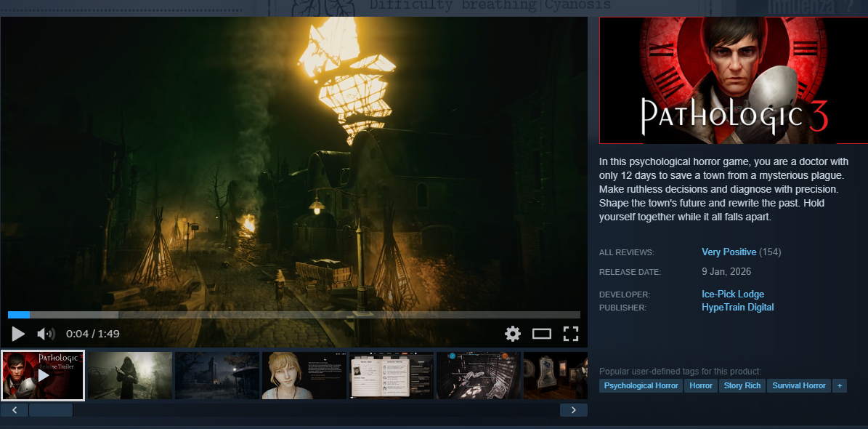Click the Pathologic 3 header image
This screenshot has width=868, height=429.
point(734,81)
